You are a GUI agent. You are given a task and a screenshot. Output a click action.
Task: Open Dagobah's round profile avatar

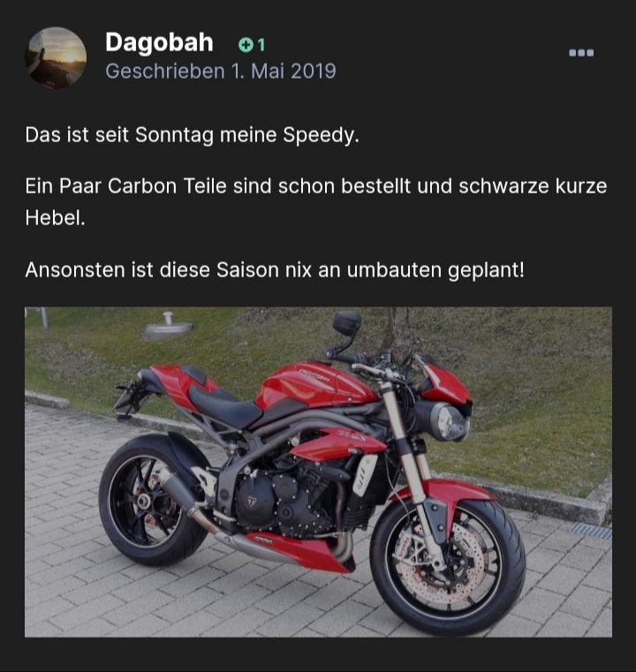(x=56, y=58)
